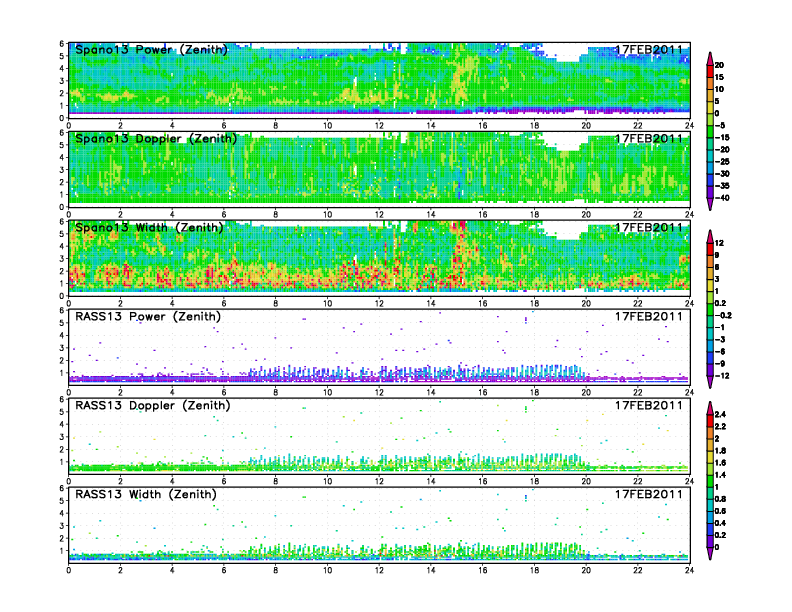
Task: Click the 'Spano13 Doppler (Zenith)' panel title
Action: click(x=156, y=138)
